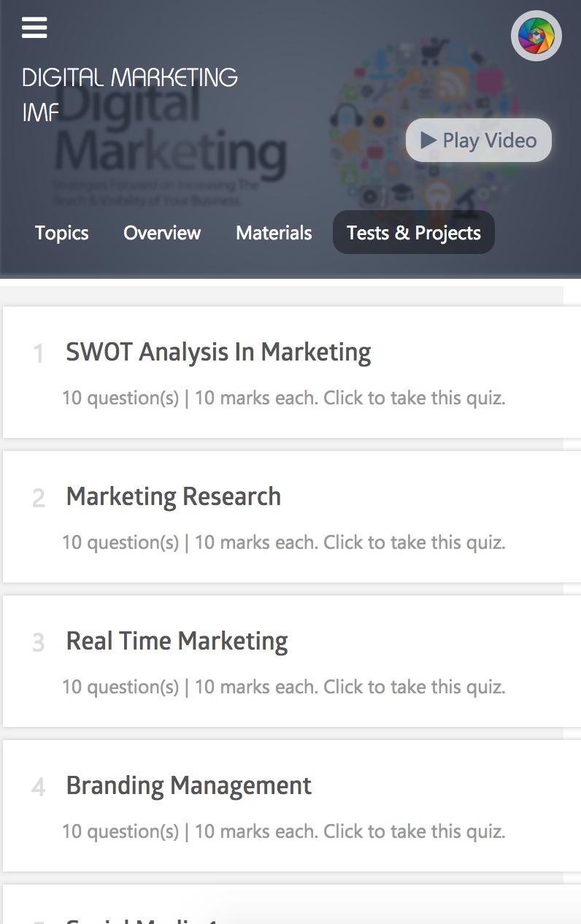This screenshot has height=924, width=581.
Task: Take the Branding Management quiz
Action: tap(188, 786)
